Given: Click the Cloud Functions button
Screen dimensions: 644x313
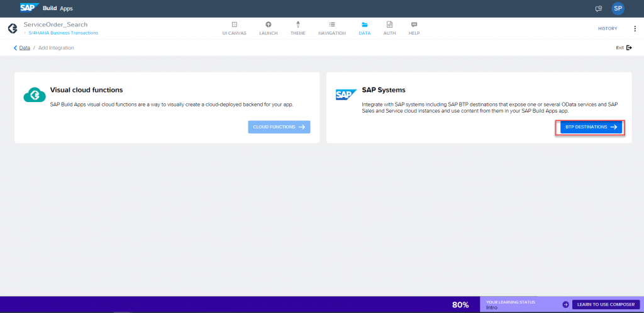Looking at the screenshot, I should [279, 127].
